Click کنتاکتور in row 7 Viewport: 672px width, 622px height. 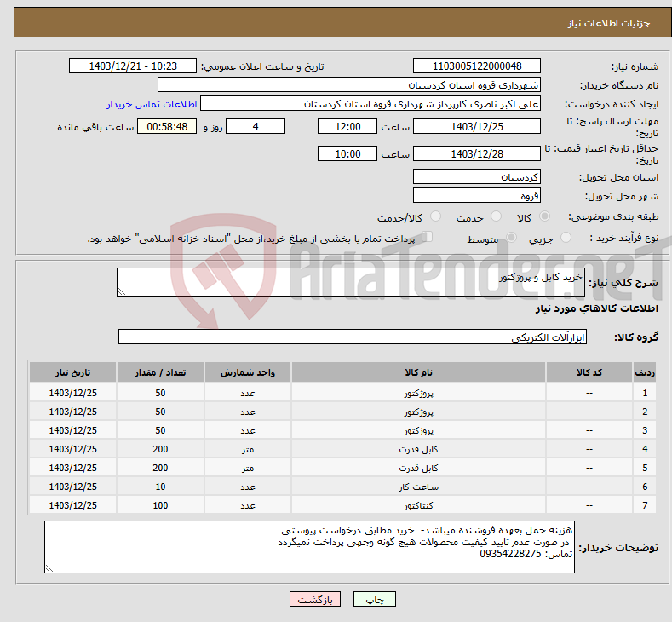[418, 505]
